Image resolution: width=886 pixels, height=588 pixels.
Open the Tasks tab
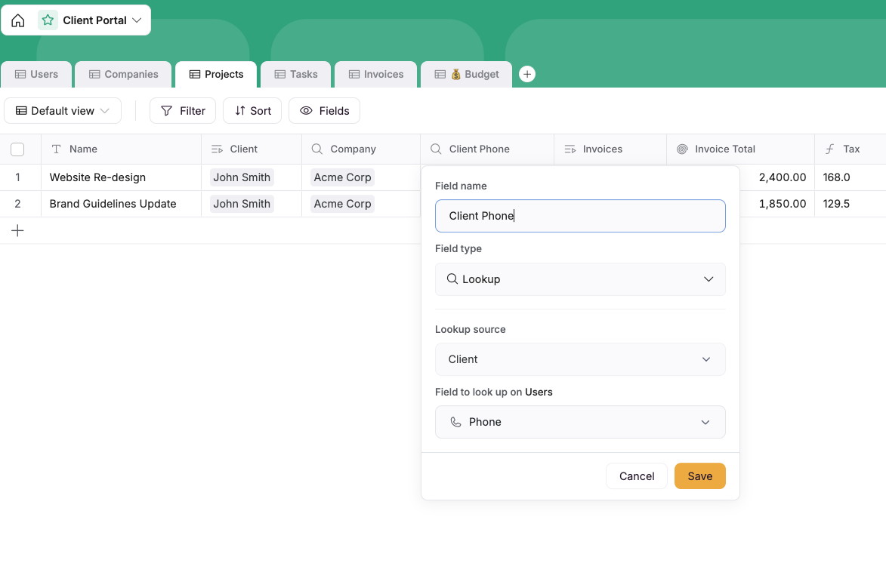pos(295,75)
